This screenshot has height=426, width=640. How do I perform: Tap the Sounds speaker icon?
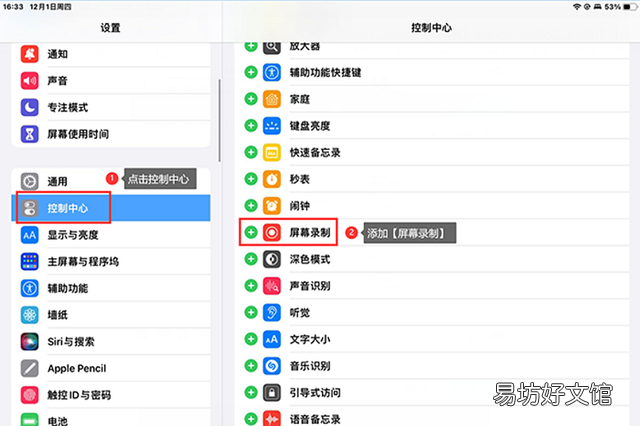(29, 80)
